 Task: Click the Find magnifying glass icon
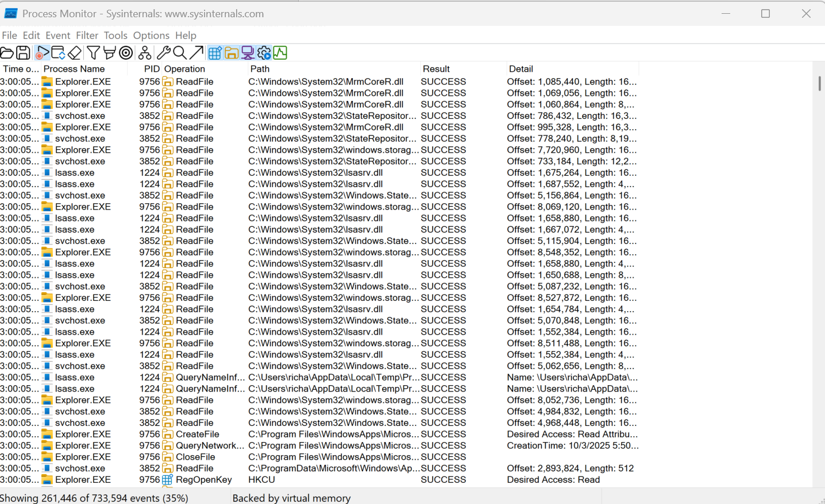click(x=180, y=53)
